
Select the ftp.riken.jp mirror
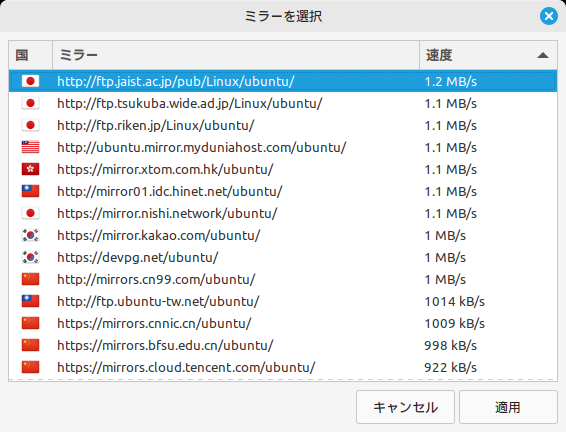pos(283,126)
